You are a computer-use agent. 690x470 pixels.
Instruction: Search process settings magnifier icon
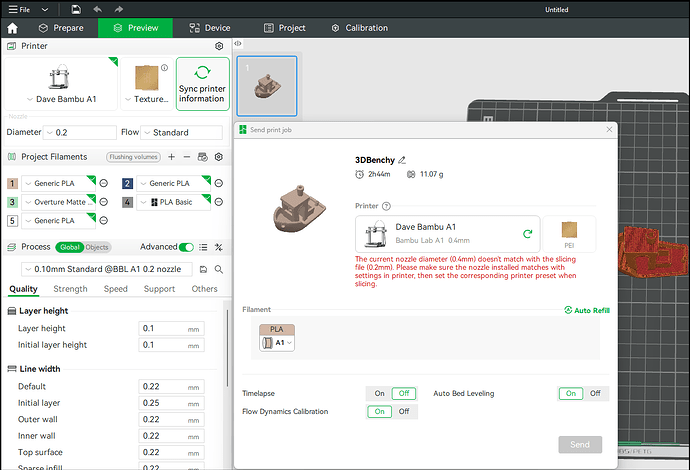(219, 269)
